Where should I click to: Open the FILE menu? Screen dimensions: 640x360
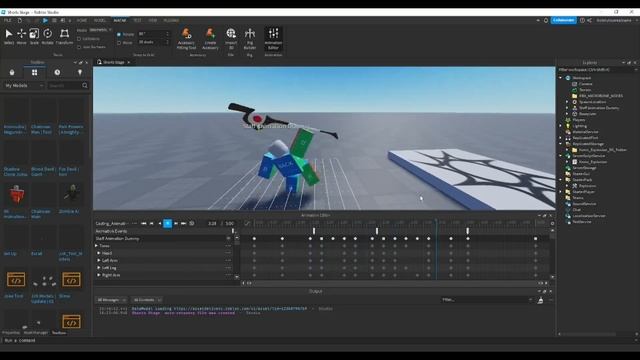tap(7, 20)
